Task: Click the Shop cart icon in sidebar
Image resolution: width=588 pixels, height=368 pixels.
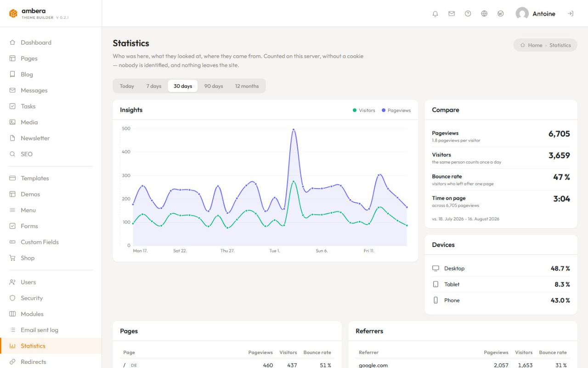Action: pos(12,258)
